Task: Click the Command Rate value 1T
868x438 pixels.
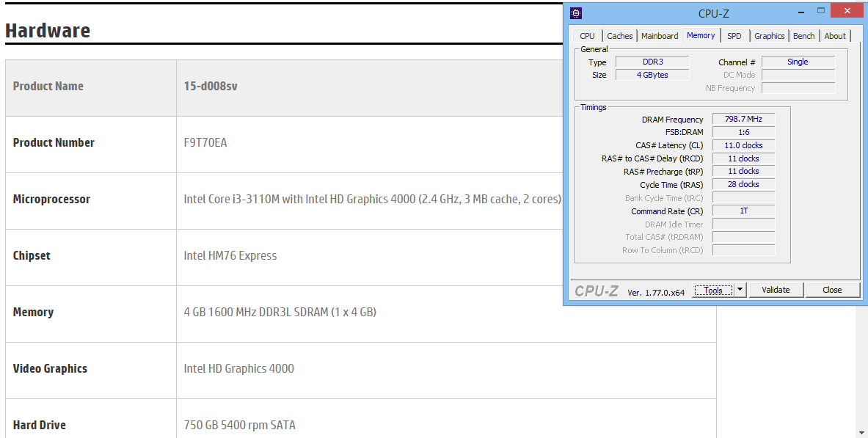Action: tap(743, 211)
